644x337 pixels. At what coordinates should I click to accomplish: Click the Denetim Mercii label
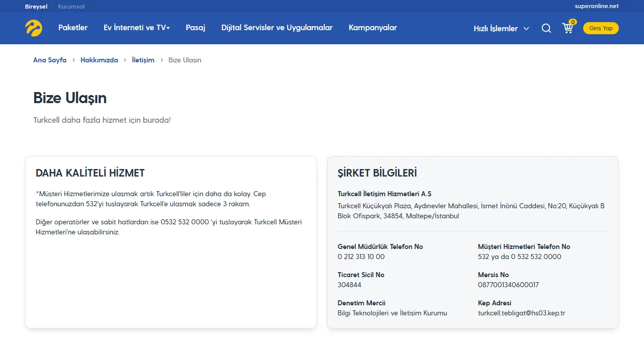[362, 303]
